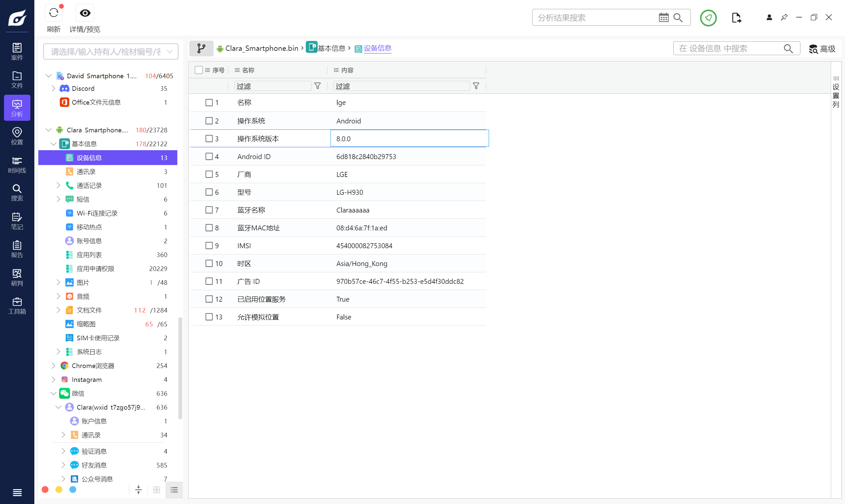Click the filter funnel for content column
This screenshot has width=845, height=504.
(476, 86)
